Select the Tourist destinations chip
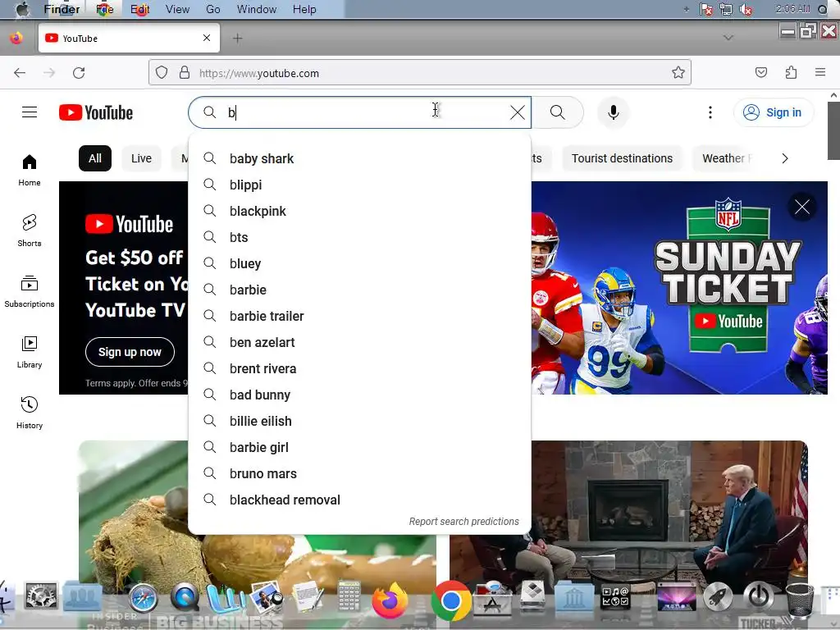840x630 pixels. click(622, 158)
